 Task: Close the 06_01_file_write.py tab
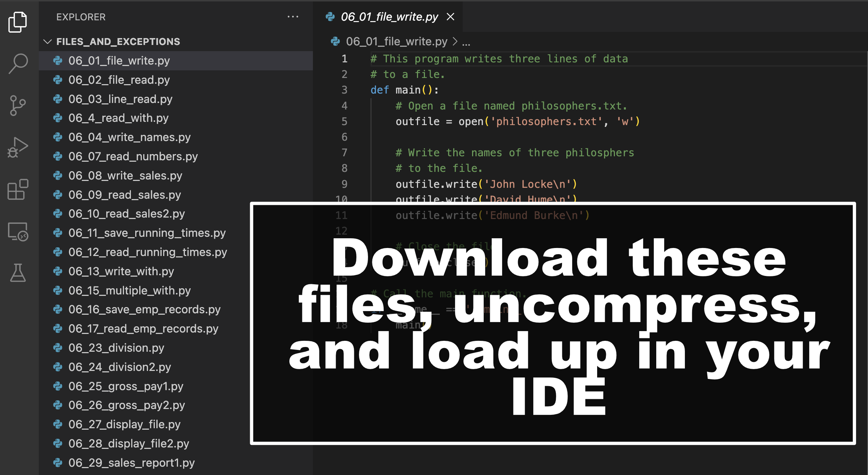point(450,17)
